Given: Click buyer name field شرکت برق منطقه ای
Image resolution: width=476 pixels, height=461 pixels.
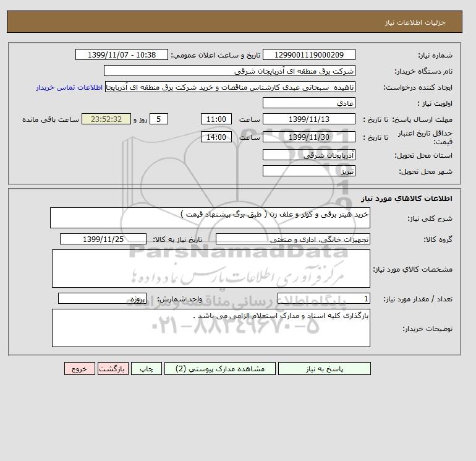Looking at the screenshot, I should pyautogui.click(x=229, y=71).
